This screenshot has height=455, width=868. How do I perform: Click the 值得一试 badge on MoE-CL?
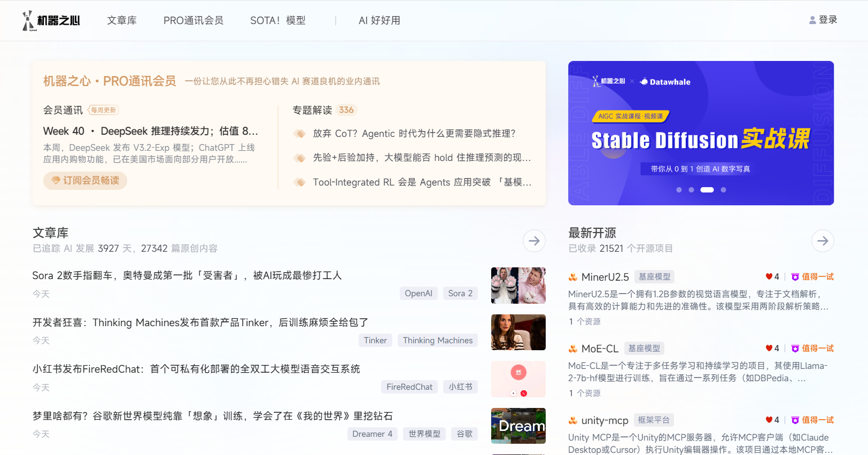812,348
